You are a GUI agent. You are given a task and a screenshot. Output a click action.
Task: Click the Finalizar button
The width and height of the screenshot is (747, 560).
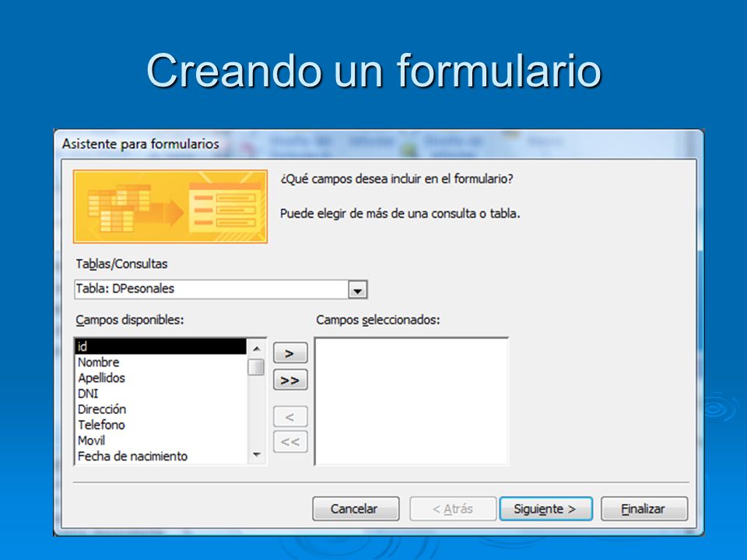tap(644, 509)
